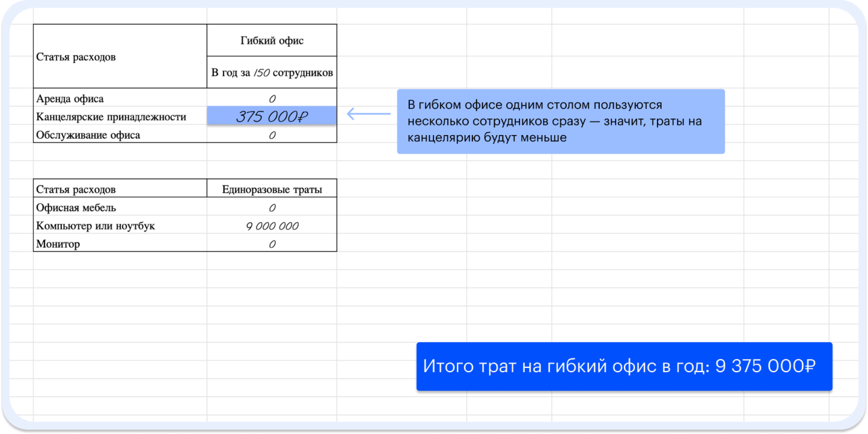This screenshot has height=434, width=868.
Task: Click the "Итого трат на гибкий офис" total box
Action: (x=624, y=366)
